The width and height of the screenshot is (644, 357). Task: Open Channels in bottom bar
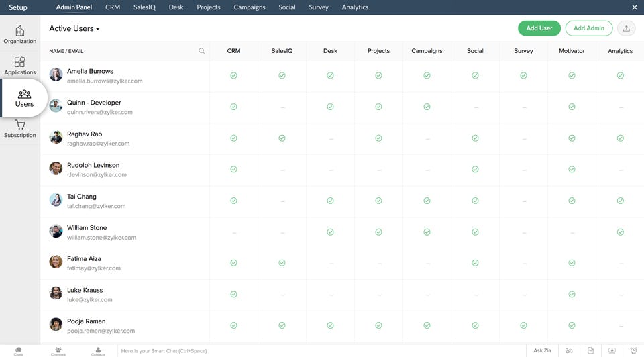point(58,351)
